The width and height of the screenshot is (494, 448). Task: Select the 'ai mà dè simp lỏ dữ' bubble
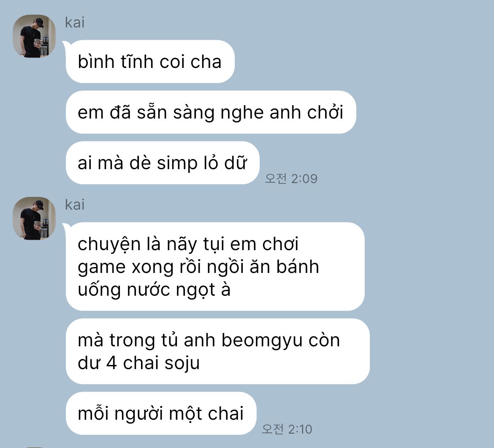click(162, 163)
